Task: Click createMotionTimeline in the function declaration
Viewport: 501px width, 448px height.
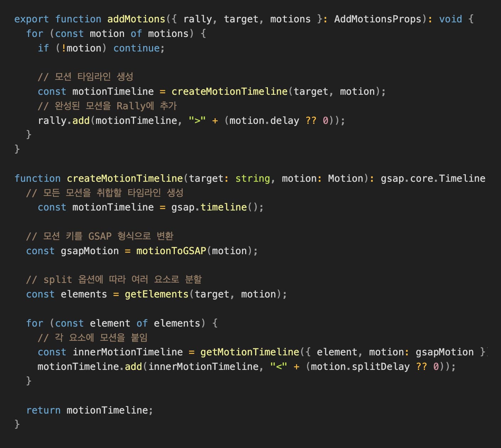Action: pos(125,178)
